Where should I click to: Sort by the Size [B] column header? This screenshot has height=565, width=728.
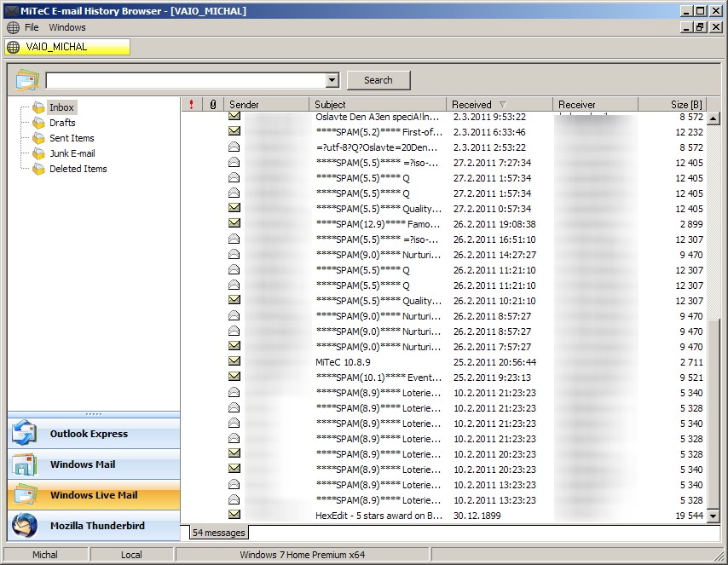pos(673,105)
